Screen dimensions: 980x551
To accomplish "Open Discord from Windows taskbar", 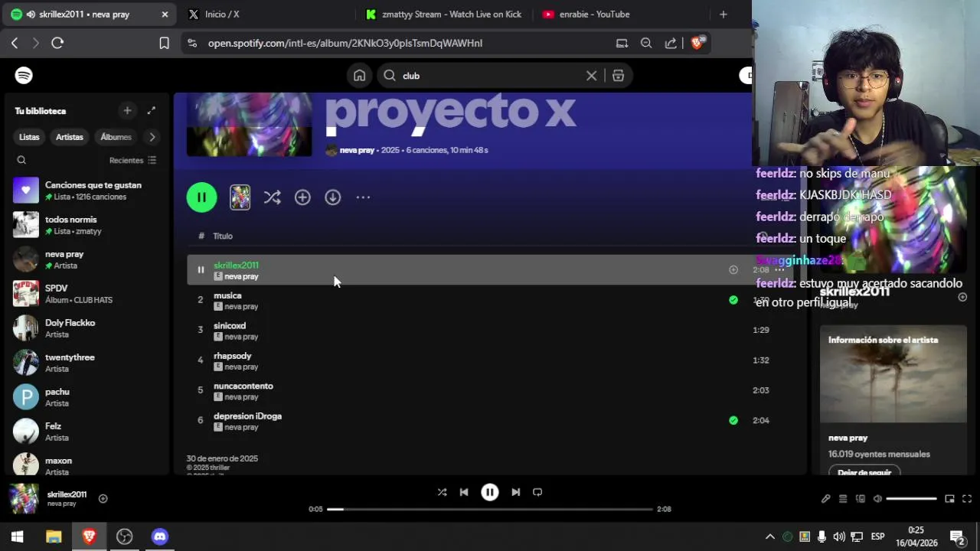I will click(159, 536).
